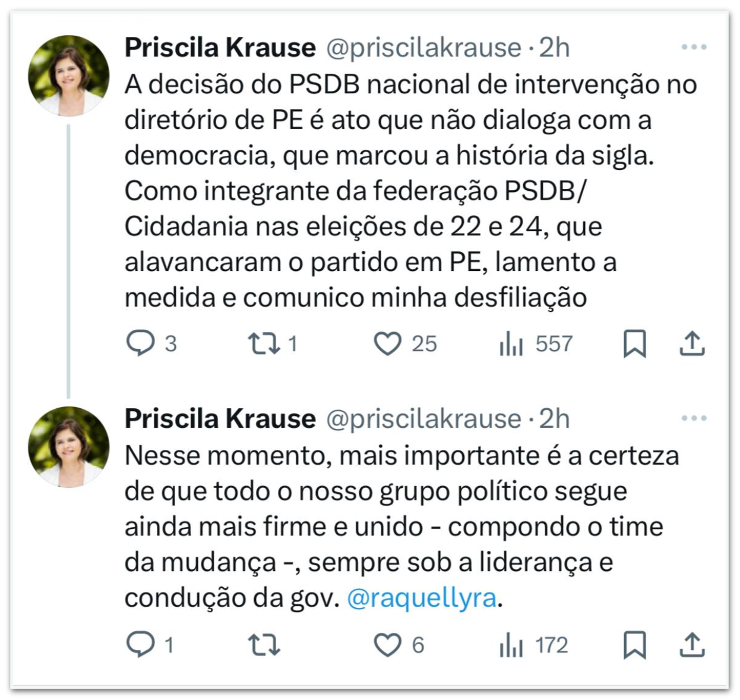Click @priscilakrause handle on second tweet
Image resolution: width=740 pixels, height=700 pixels.
(x=423, y=419)
